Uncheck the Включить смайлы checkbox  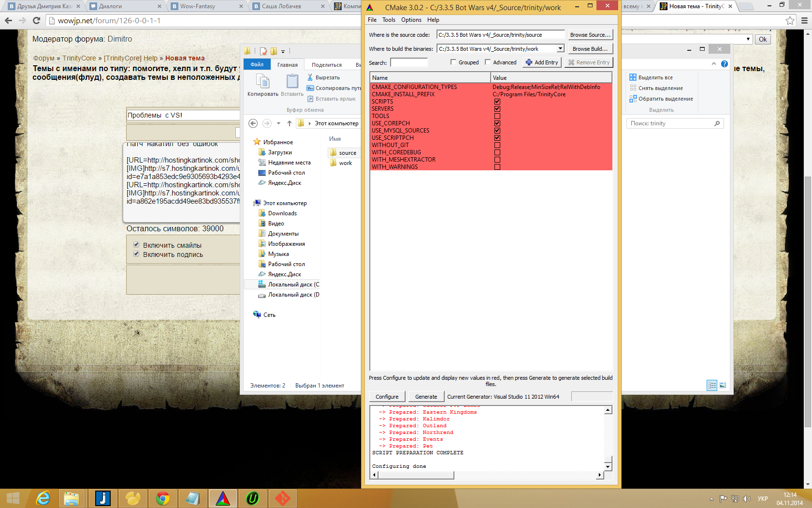point(136,245)
